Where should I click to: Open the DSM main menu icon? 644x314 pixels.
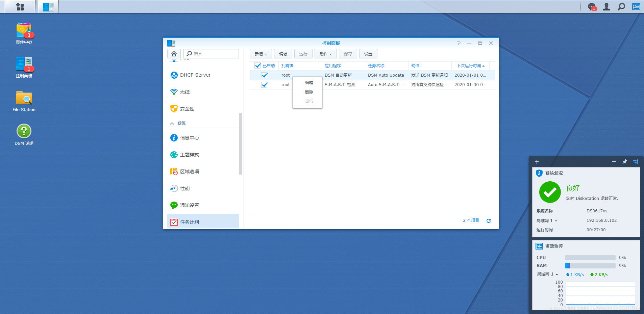(20, 7)
